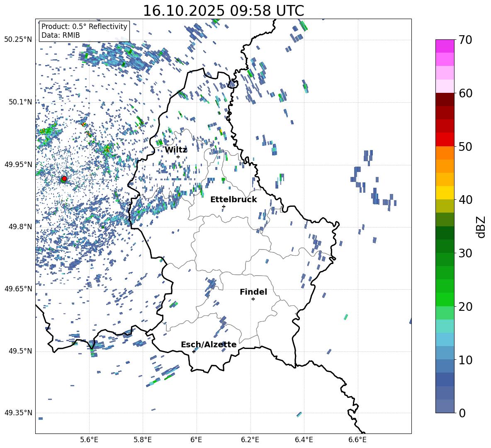The image size is (491, 448).
Task: Click the title 16.10.2025 09:58 UTC
Action: tap(224, 11)
